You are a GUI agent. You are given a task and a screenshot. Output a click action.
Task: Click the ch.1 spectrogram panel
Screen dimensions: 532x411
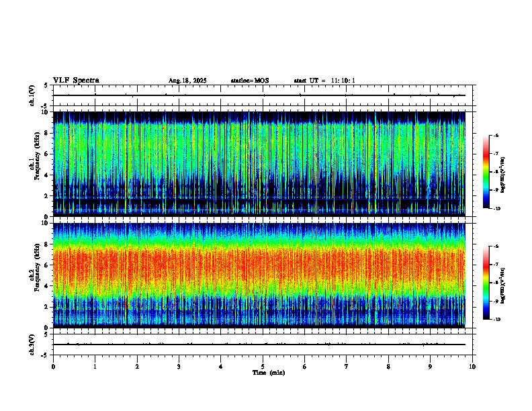click(x=259, y=164)
